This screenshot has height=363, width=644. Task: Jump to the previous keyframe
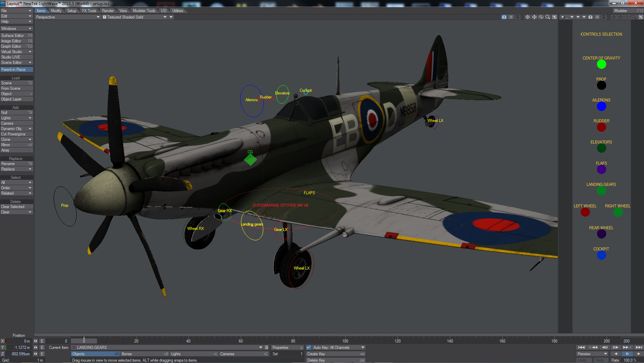593,347
